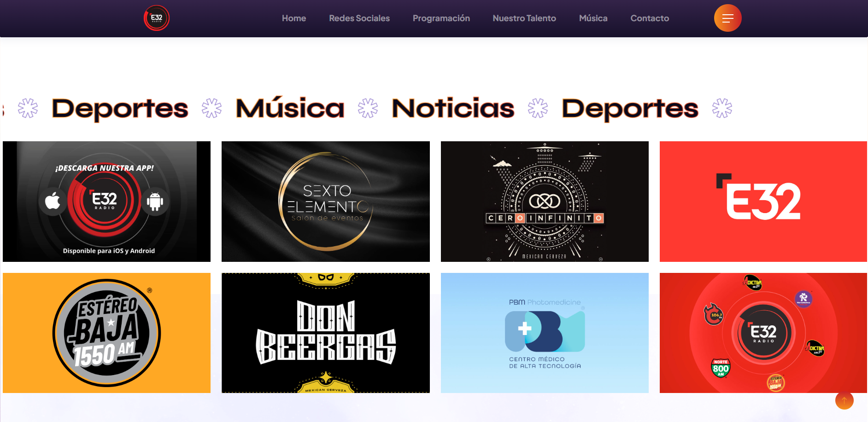868x422 pixels.
Task: Open the Redes Sociales menu item
Action: [x=359, y=18]
